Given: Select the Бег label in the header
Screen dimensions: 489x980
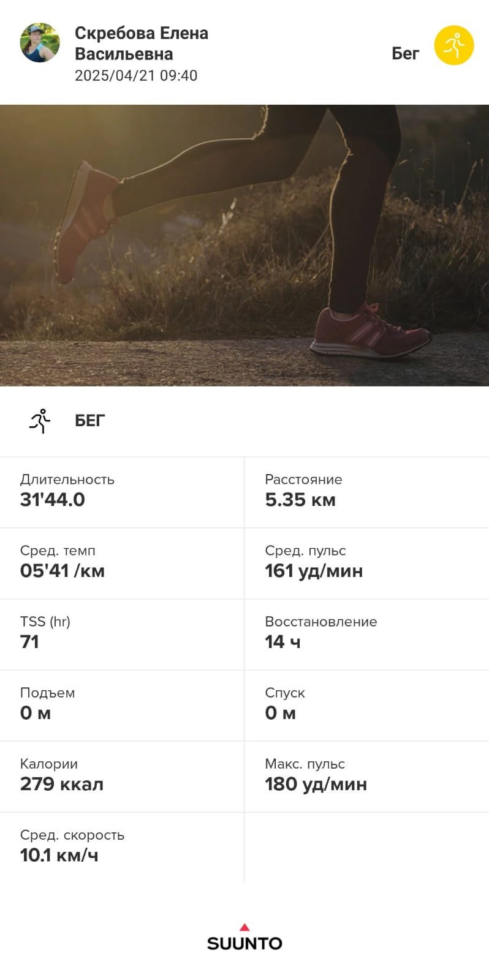Looking at the screenshot, I should point(405,54).
